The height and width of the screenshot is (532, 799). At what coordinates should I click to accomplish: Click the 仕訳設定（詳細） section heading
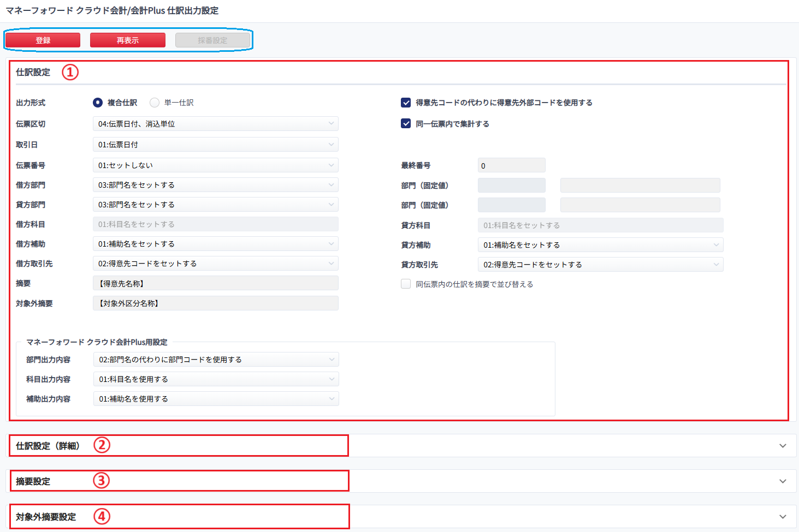[48, 446]
